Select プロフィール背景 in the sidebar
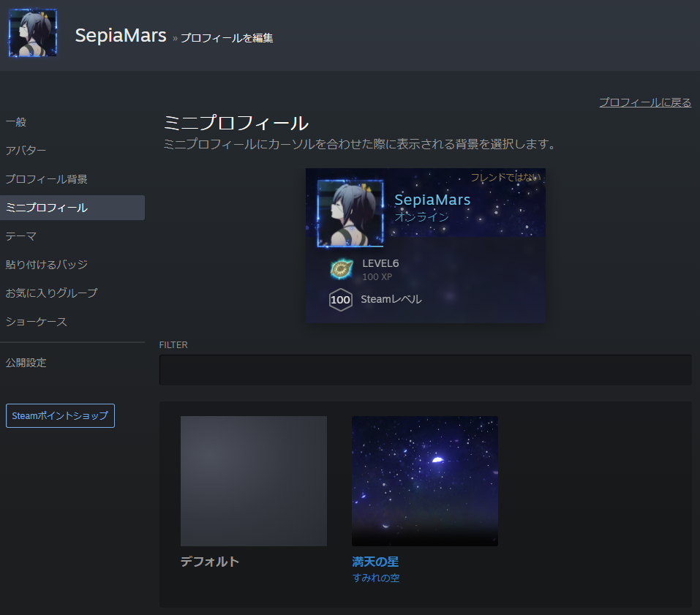The width and height of the screenshot is (700, 615). coord(46,179)
